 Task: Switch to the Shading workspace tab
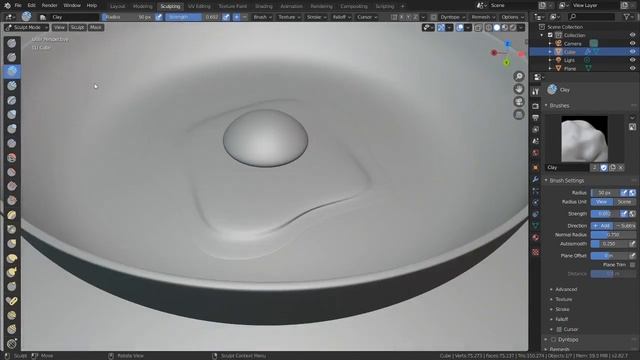(x=264, y=6)
